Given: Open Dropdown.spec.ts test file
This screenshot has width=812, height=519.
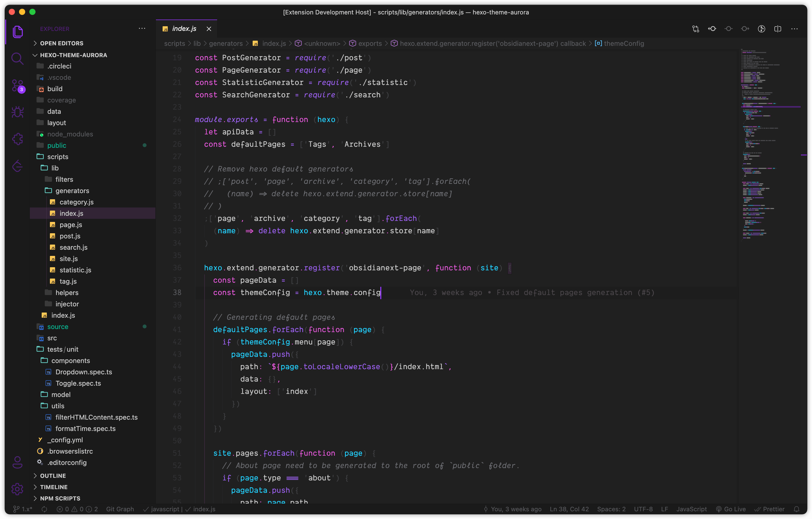Looking at the screenshot, I should point(93,372).
